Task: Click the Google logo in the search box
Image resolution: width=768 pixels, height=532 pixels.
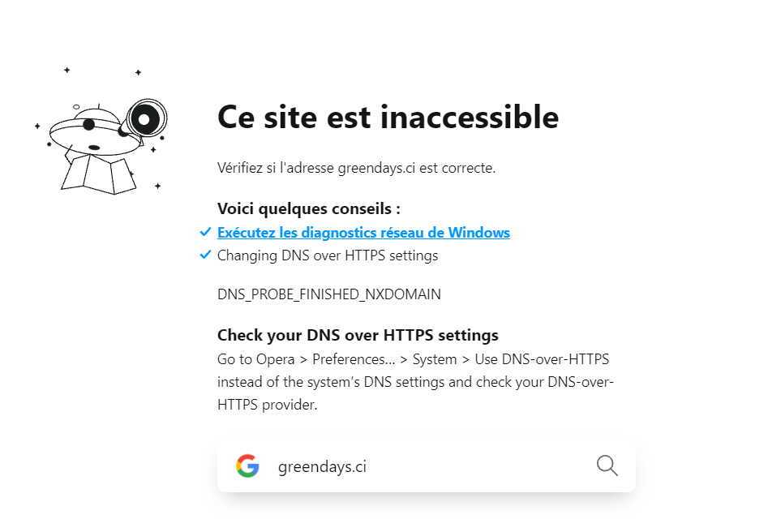Action: pos(247,466)
